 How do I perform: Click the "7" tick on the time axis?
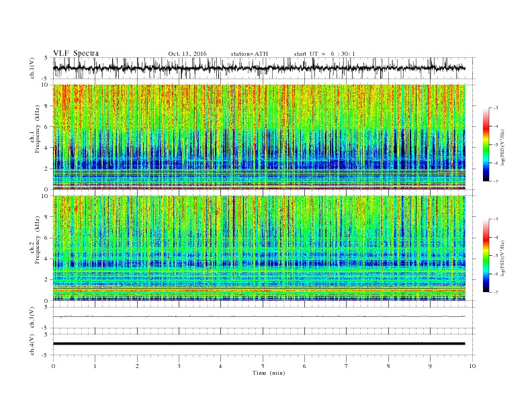click(x=347, y=366)
